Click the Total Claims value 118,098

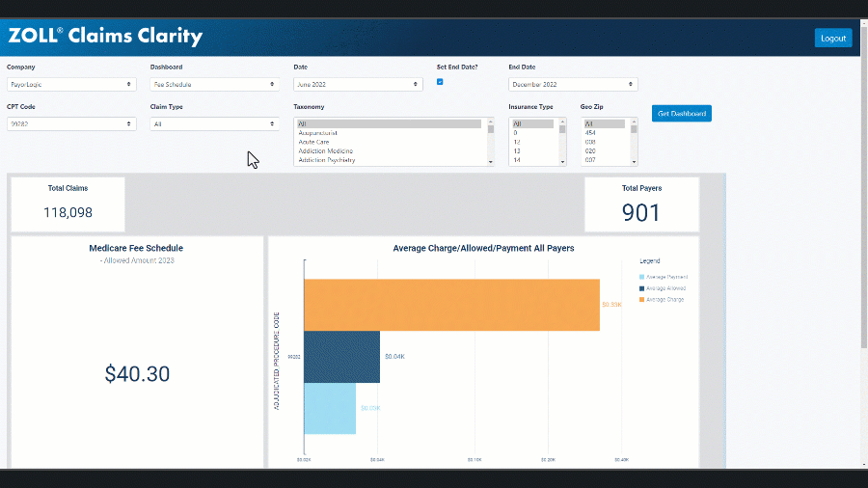(68, 212)
